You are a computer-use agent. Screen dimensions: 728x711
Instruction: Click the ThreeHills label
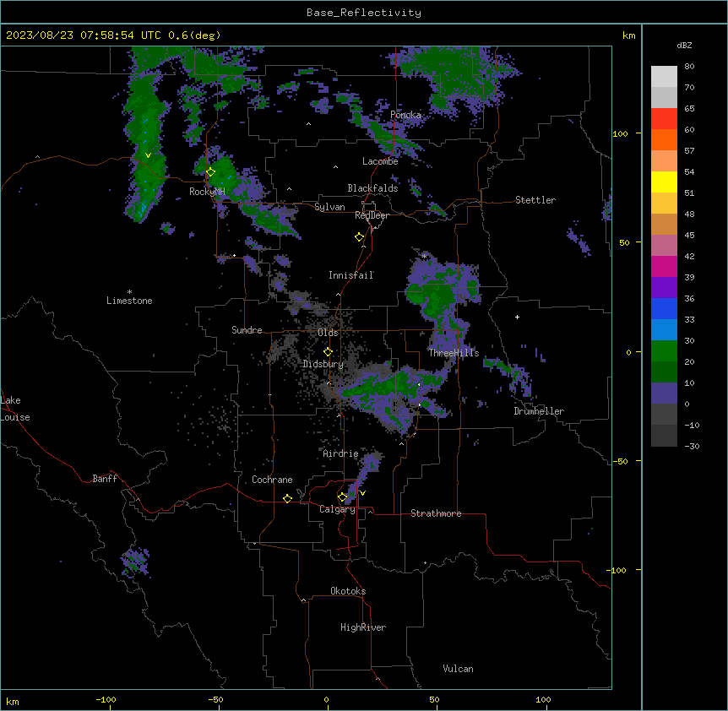(454, 353)
